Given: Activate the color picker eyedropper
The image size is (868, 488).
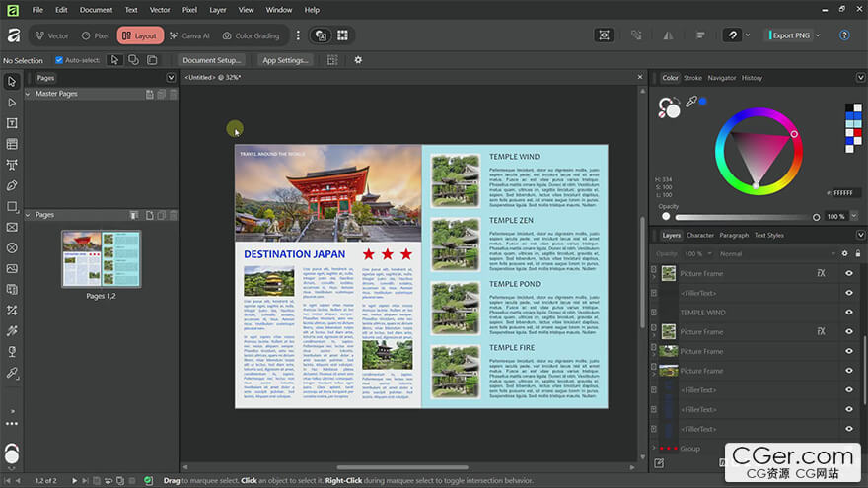Looking at the screenshot, I should click(x=691, y=102).
